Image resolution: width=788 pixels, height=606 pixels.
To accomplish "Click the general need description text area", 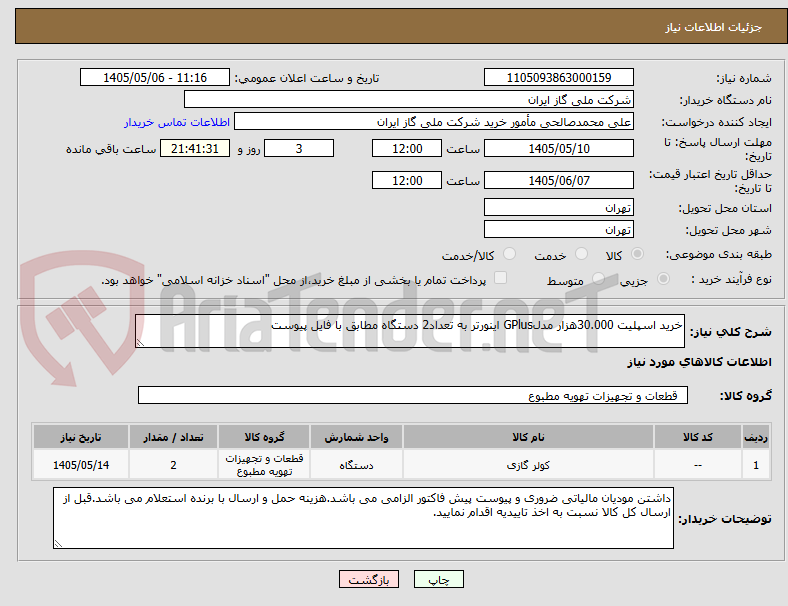I will coord(410,331).
